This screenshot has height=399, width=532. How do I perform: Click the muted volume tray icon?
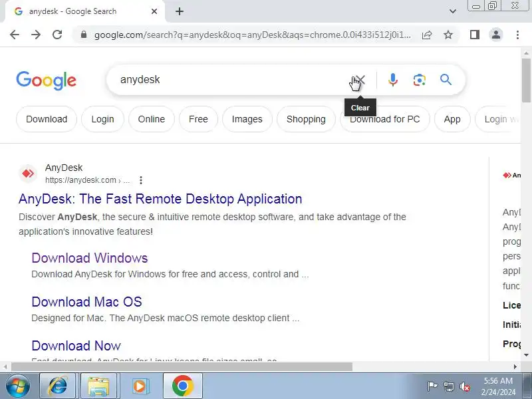click(x=465, y=386)
